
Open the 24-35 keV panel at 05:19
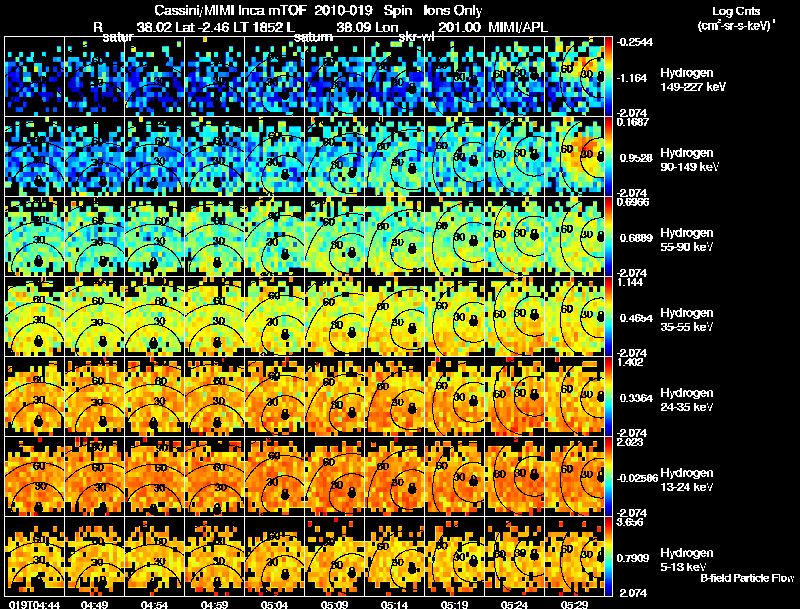click(454, 397)
